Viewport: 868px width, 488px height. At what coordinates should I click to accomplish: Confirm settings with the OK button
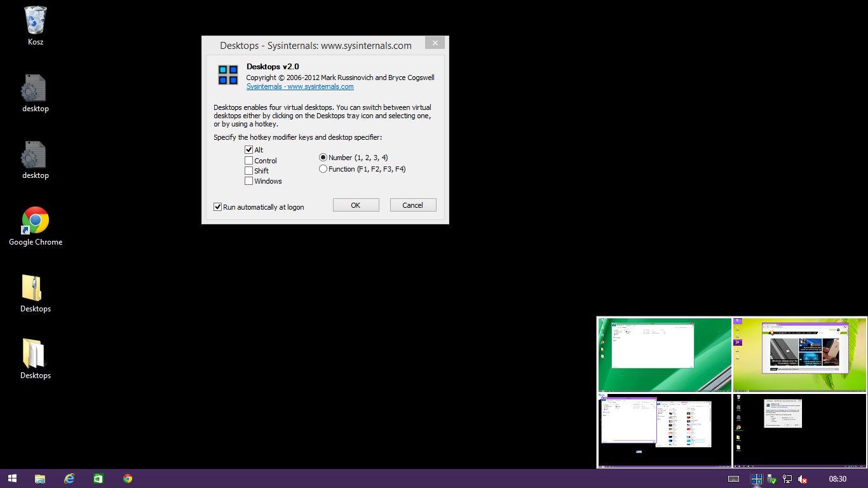356,205
